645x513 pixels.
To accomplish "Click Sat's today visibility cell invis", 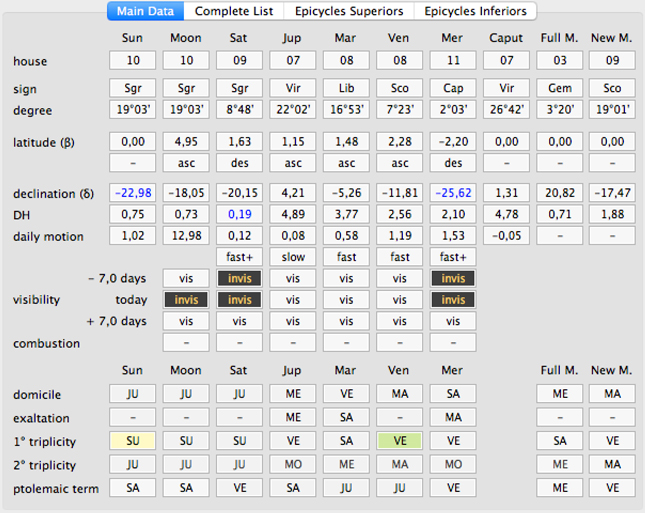I will [x=239, y=299].
